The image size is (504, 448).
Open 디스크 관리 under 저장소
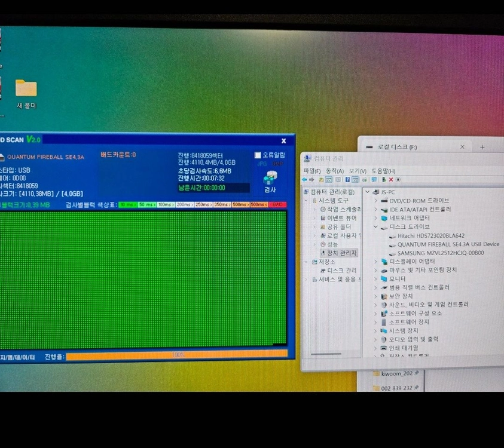pos(338,271)
